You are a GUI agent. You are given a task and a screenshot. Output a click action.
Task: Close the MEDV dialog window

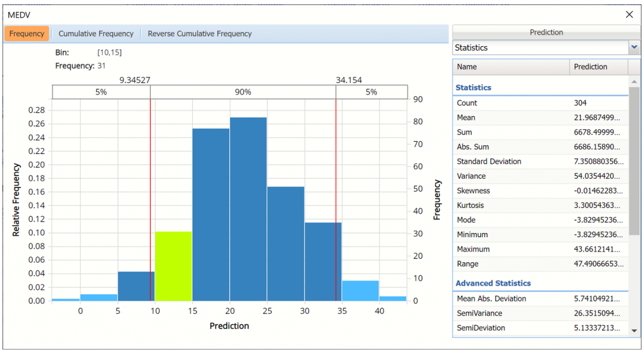pyautogui.click(x=630, y=14)
